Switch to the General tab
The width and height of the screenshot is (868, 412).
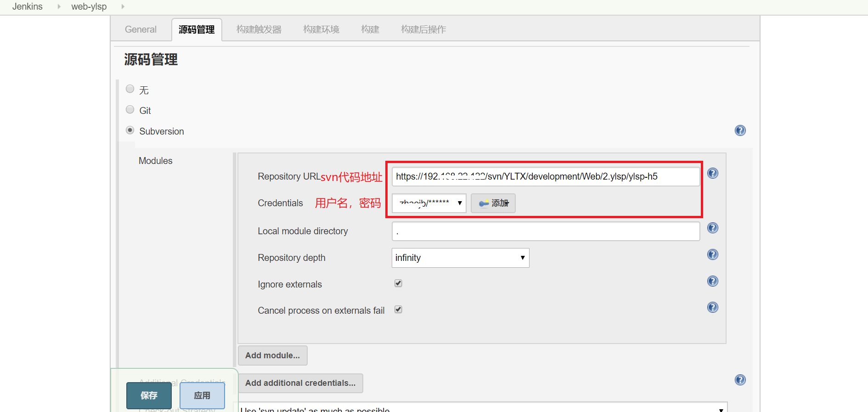pyautogui.click(x=141, y=29)
